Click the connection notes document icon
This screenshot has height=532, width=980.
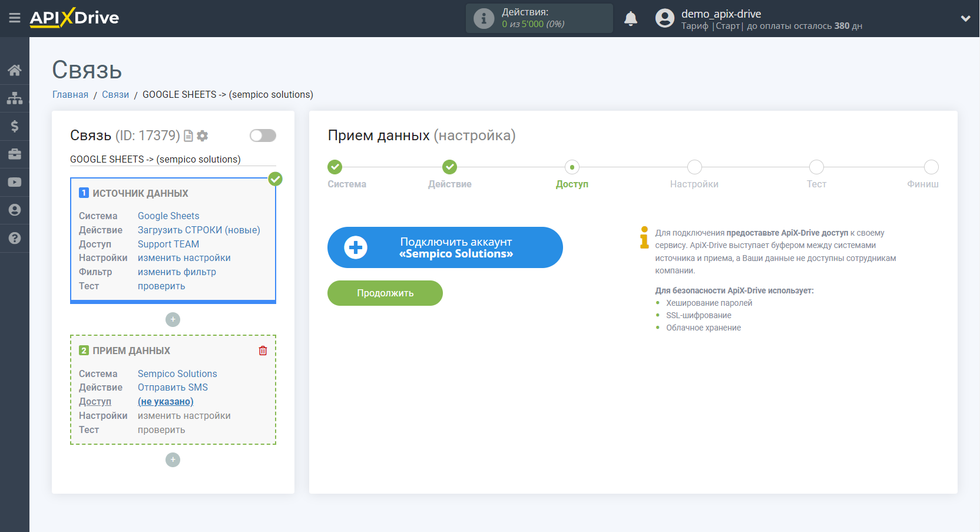tap(188, 136)
